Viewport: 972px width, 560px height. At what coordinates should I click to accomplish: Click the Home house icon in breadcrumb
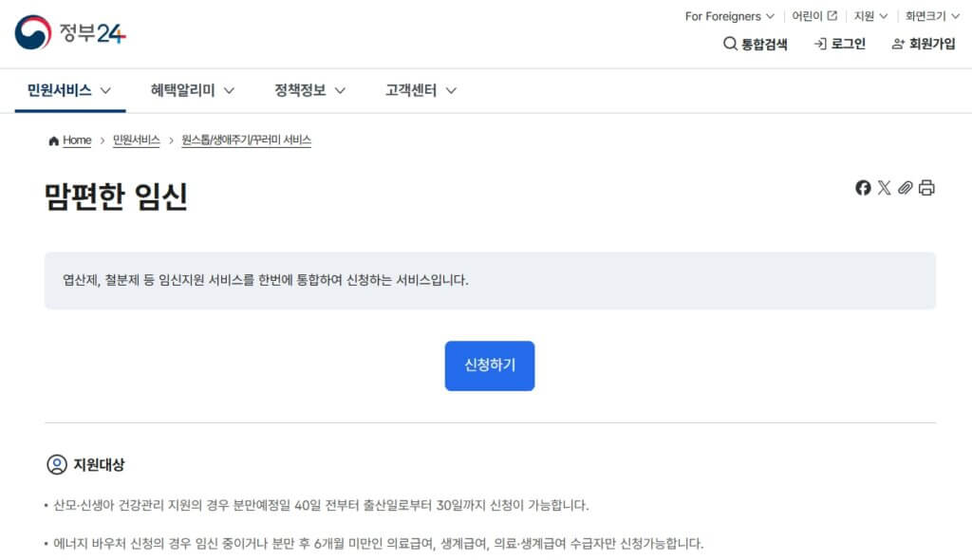[x=54, y=140]
